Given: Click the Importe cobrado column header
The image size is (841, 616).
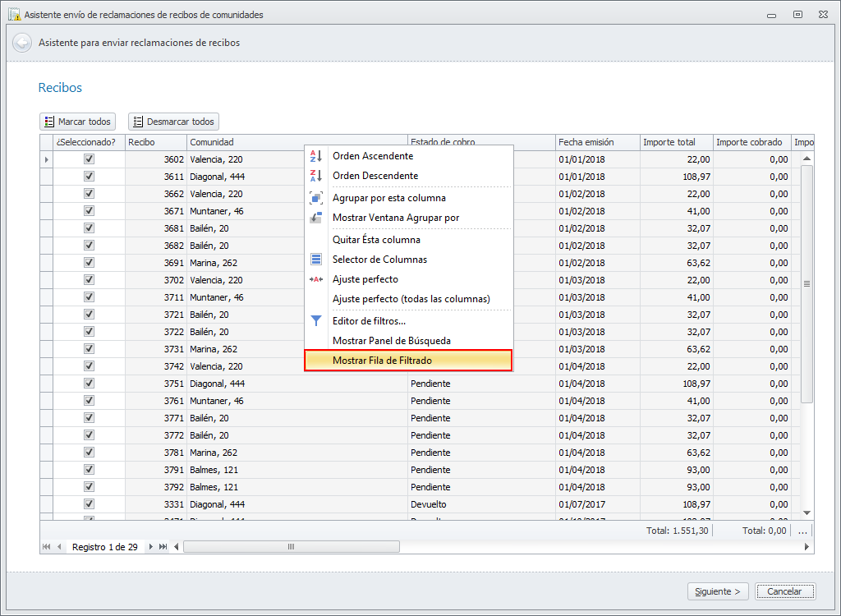Looking at the screenshot, I should pyautogui.click(x=752, y=142).
